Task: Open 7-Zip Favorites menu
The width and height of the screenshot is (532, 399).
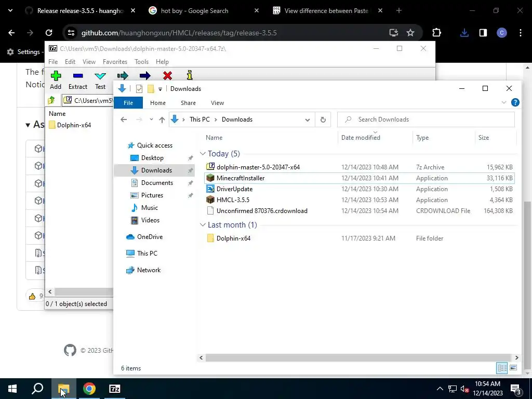Action: pyautogui.click(x=115, y=62)
